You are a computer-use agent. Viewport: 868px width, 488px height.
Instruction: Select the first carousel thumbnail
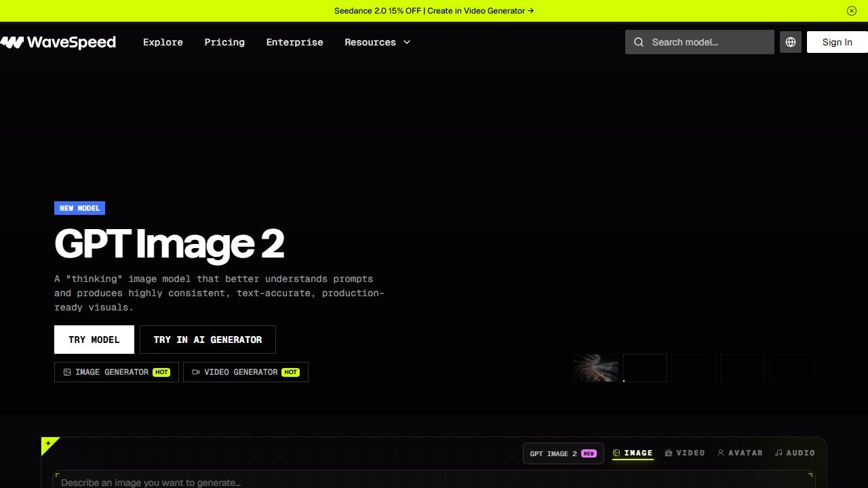pyautogui.click(x=596, y=368)
